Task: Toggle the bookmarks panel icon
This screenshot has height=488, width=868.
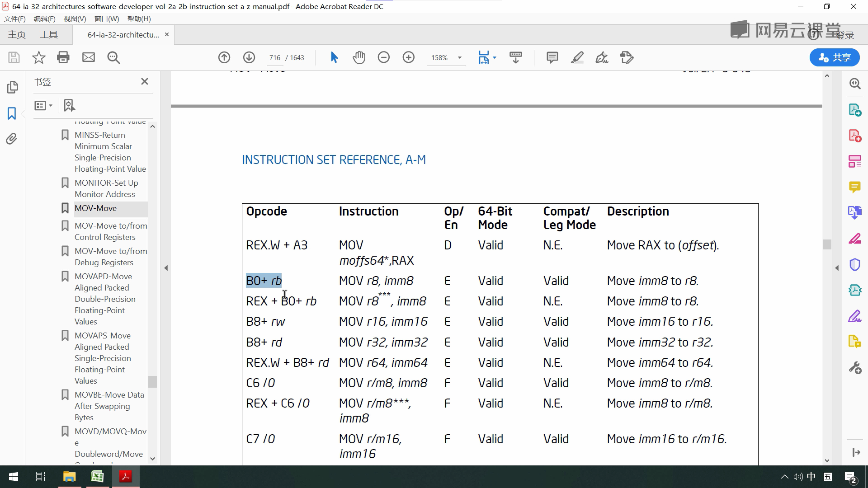Action: coord(12,113)
